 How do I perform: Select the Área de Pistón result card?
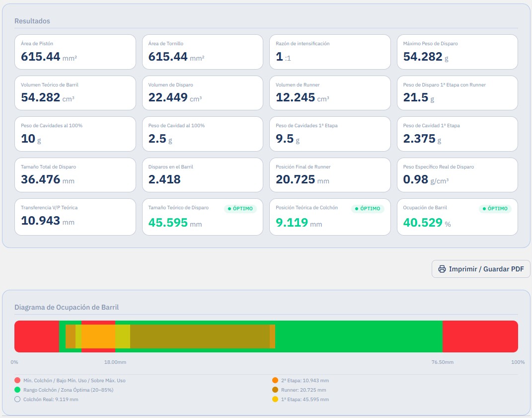click(x=75, y=52)
